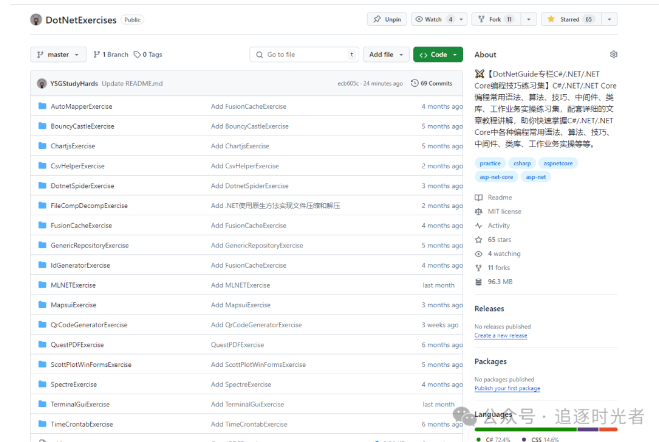
Task: Click the tag icon beside 0 Tags
Action: point(137,55)
